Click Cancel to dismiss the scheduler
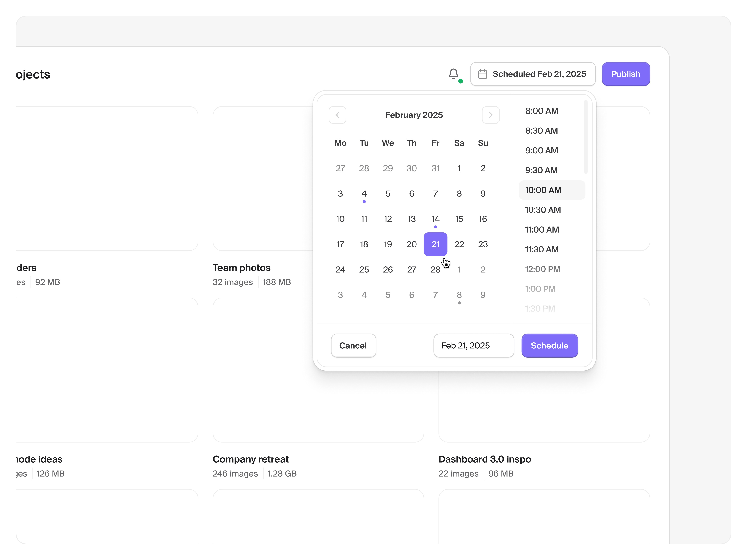 tap(353, 345)
